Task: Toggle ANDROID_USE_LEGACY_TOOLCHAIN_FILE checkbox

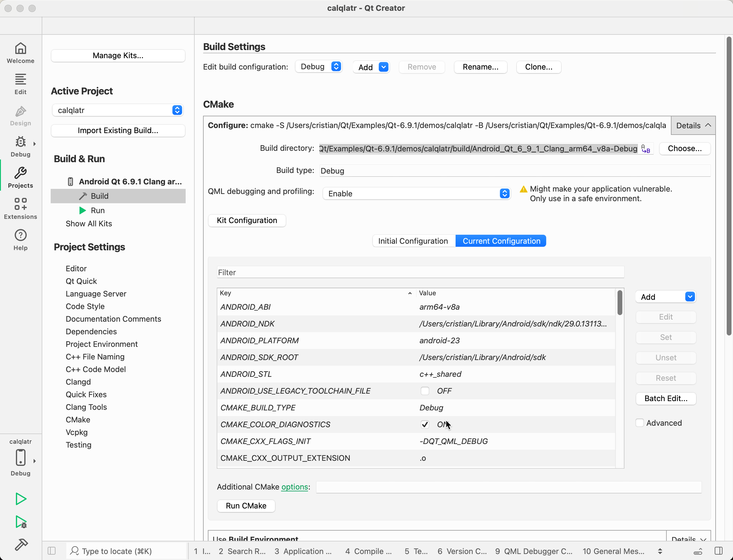Action: (425, 391)
